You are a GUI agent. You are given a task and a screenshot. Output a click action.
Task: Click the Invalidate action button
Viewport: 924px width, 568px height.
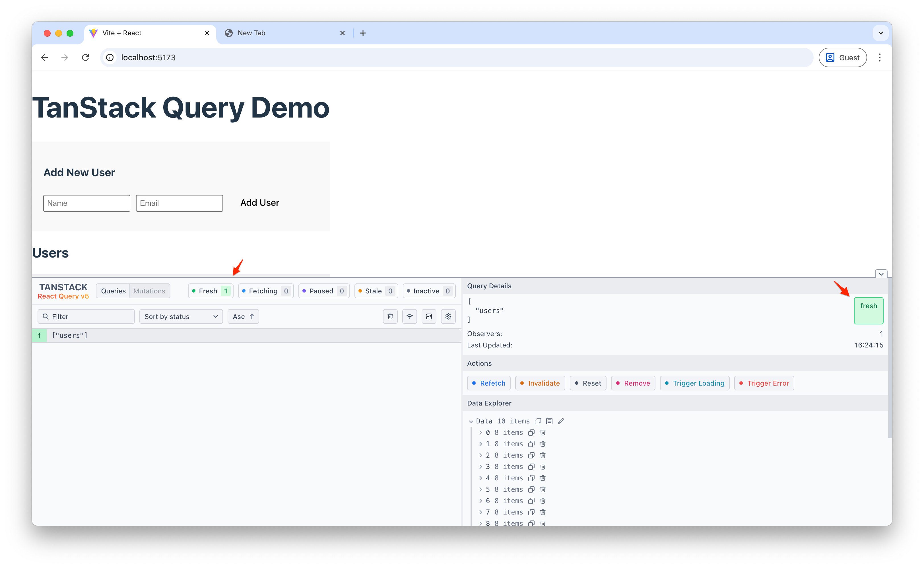click(540, 383)
